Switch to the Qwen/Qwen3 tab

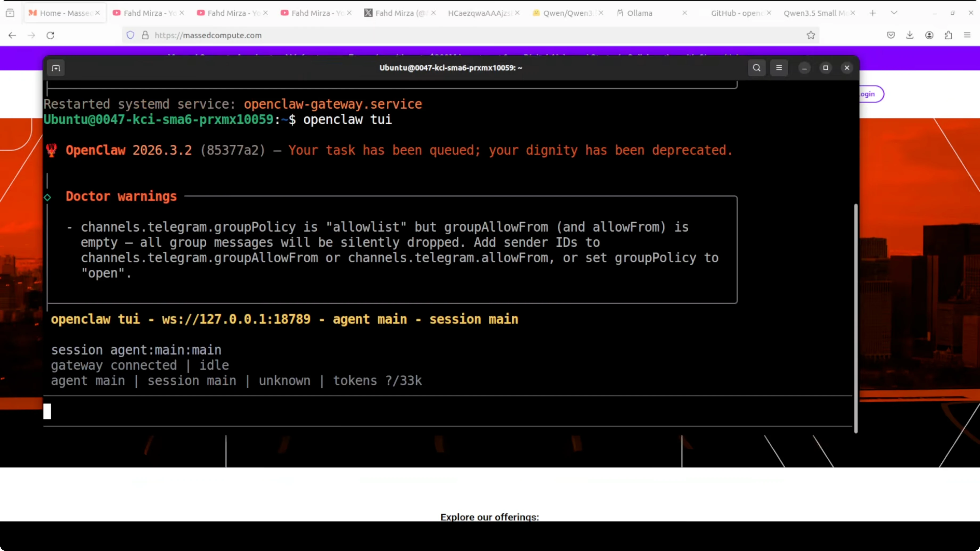pyautogui.click(x=567, y=13)
